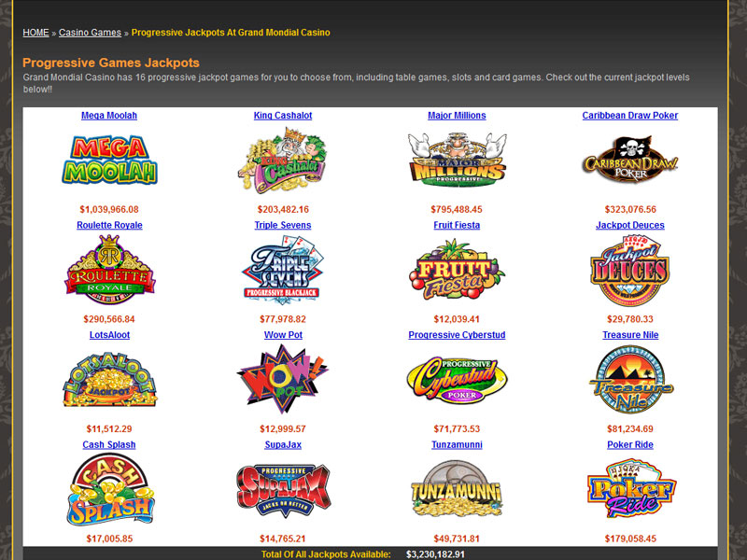
Task: Click the King Cashalot game logo
Action: coord(283,161)
